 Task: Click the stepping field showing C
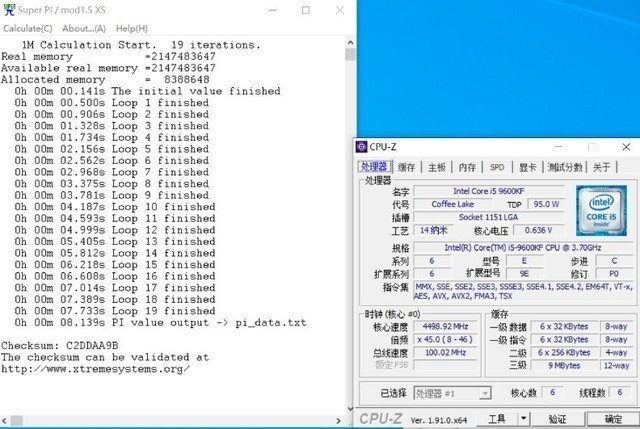[x=614, y=261]
